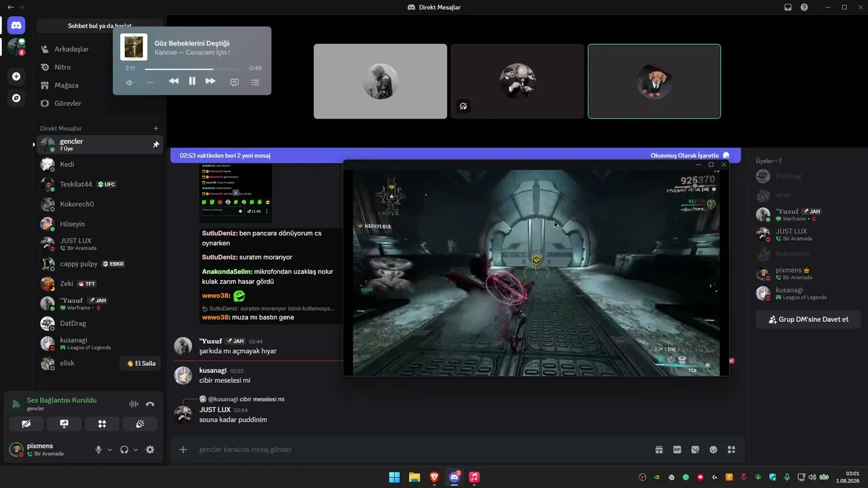Deafen with the headphones button
The width and height of the screenshot is (868, 488).
[x=124, y=449]
